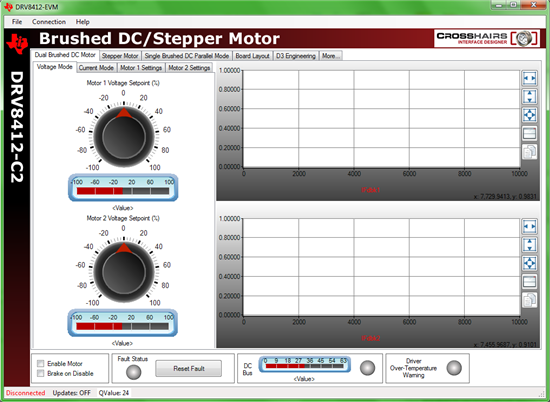Close the DRV8412-EVM window
The width and height of the screenshot is (550, 402).
534,5
